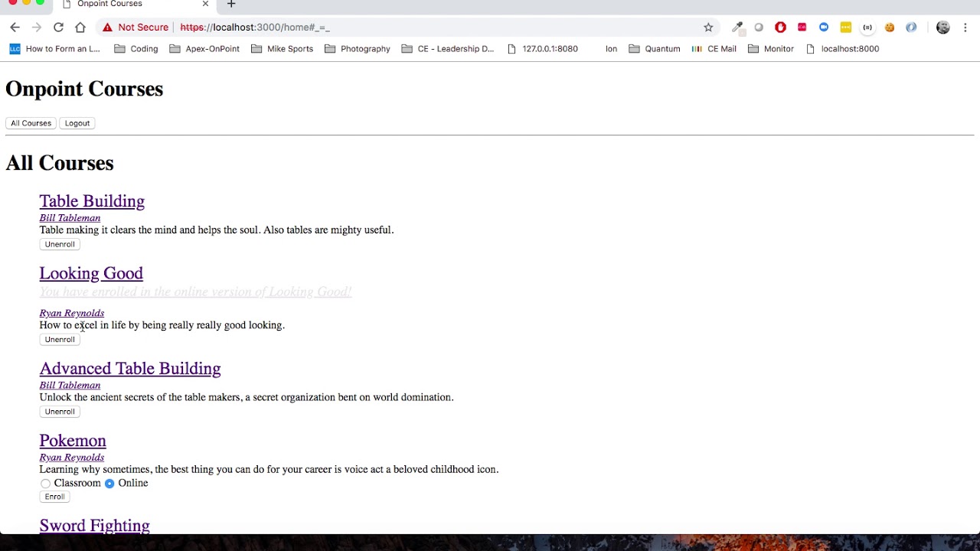Open the localhost:8000 bookmark

842,49
